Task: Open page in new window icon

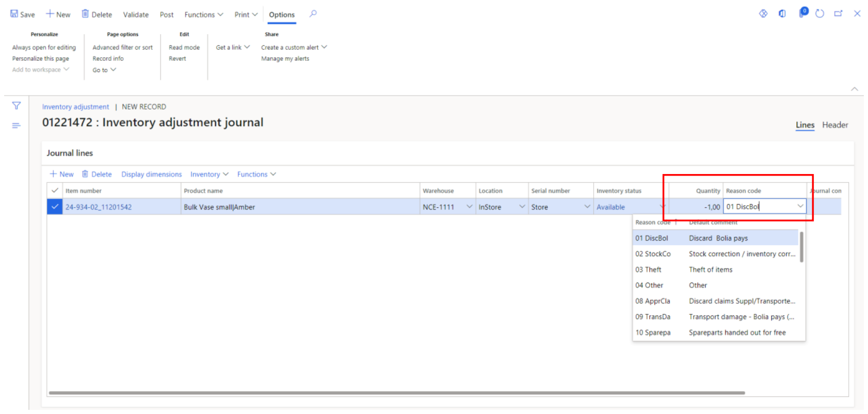Action: 838,14
